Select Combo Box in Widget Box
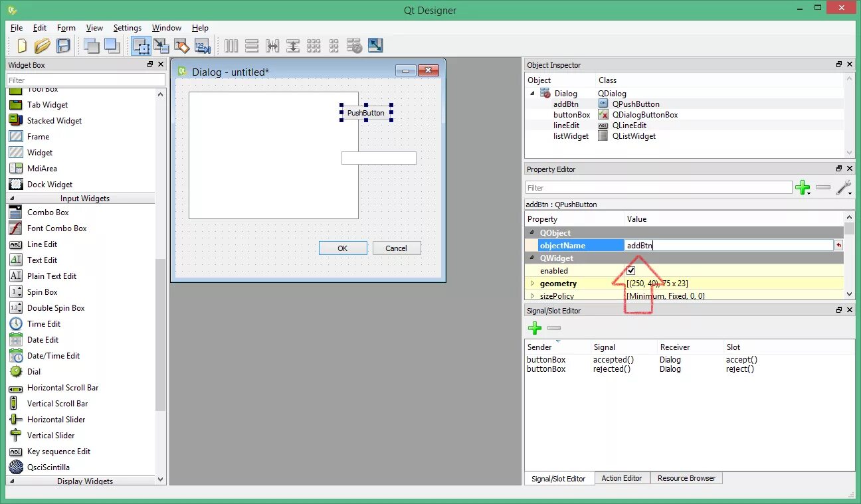Image resolution: width=861 pixels, height=504 pixels. [x=48, y=212]
